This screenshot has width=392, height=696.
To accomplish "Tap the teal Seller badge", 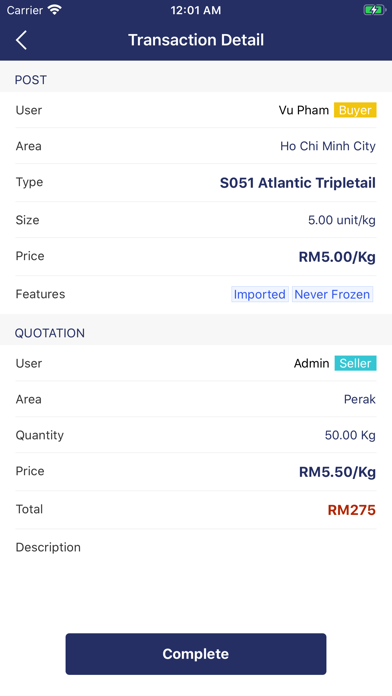I will coord(356,363).
